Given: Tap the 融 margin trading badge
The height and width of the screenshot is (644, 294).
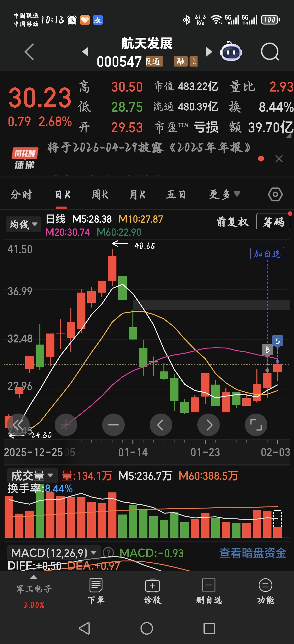Looking at the screenshot, I should tap(181, 61).
